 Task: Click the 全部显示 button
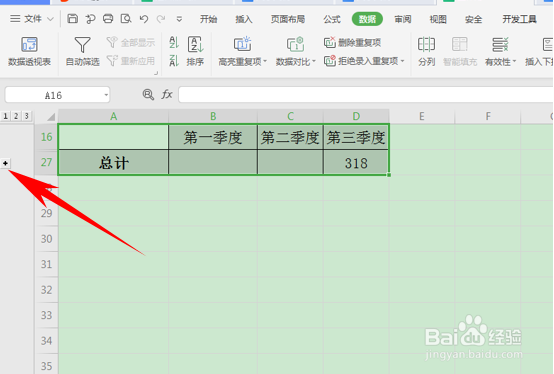[x=131, y=43]
